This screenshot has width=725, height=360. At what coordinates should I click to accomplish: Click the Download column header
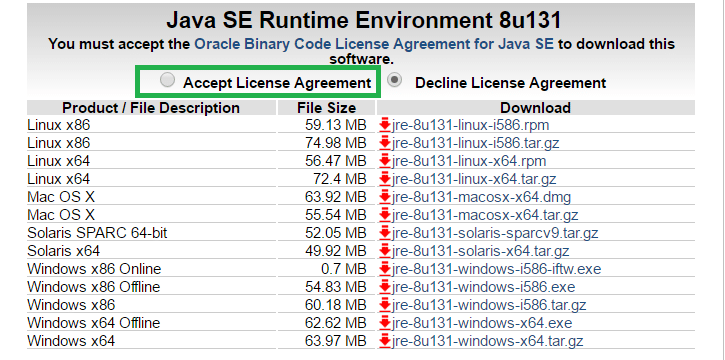pos(535,108)
